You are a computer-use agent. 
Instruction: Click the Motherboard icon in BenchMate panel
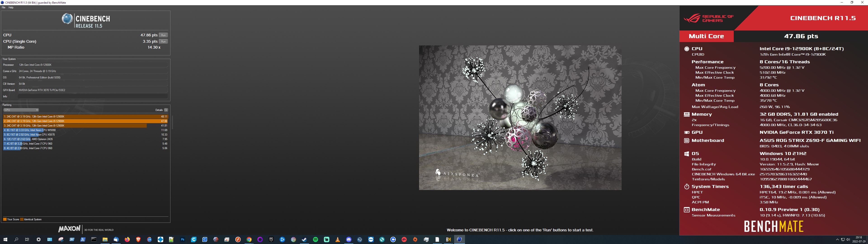coord(686,141)
